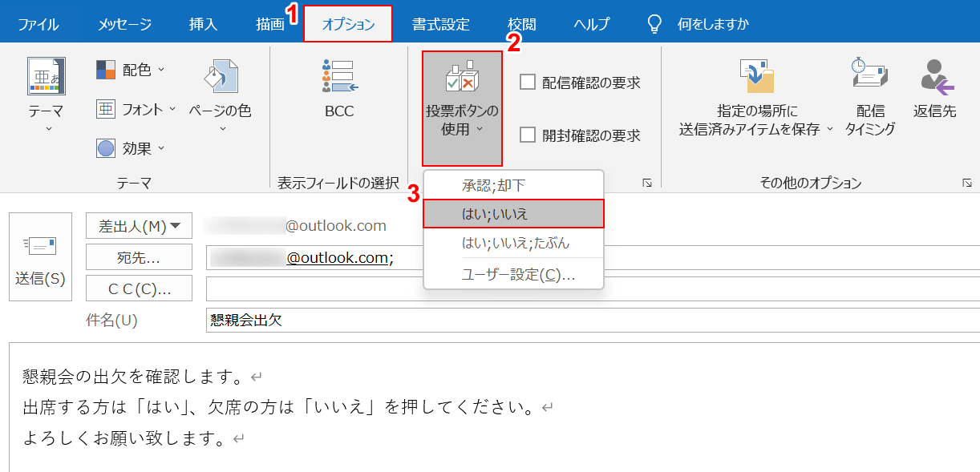Viewport: 980px width, 472px height.
Task: Open 指定の場所に送信済みアイテムを保存 dropdown
Action: [x=757, y=98]
